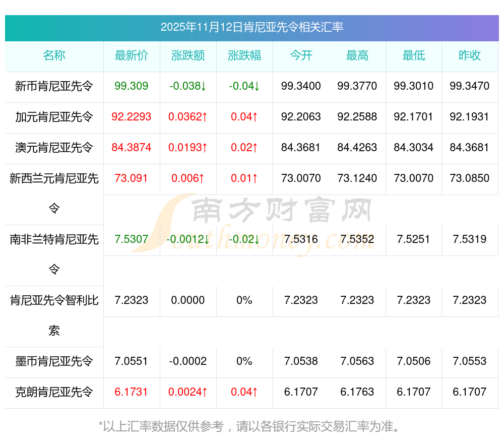Image resolution: width=504 pixels, height=442 pixels.
Task: Click the 最低 column header
Action: [414, 55]
